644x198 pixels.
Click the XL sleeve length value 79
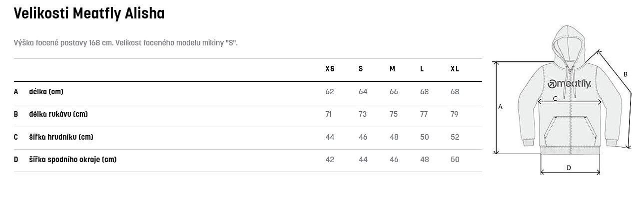[x=455, y=114]
